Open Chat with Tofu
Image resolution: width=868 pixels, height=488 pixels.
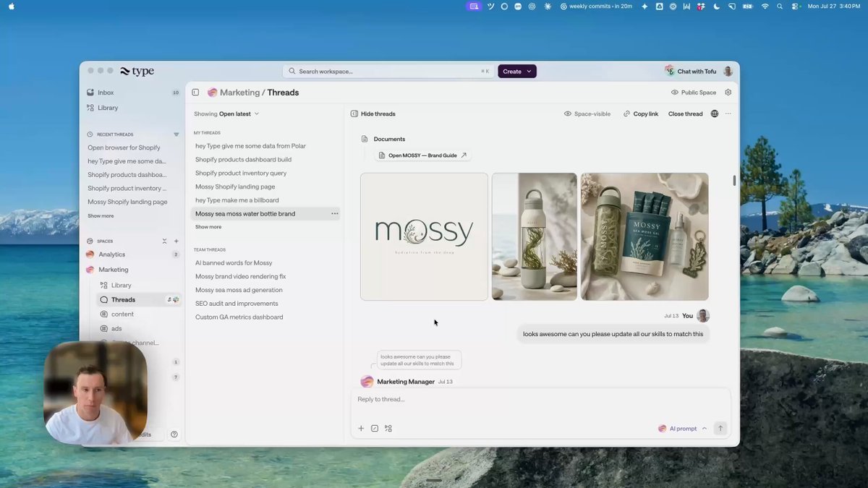(x=691, y=72)
